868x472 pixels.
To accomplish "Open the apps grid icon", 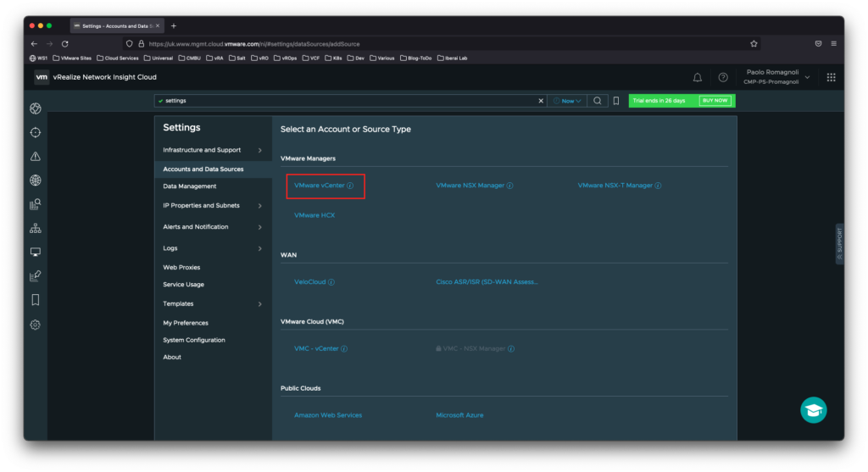I will click(x=831, y=77).
